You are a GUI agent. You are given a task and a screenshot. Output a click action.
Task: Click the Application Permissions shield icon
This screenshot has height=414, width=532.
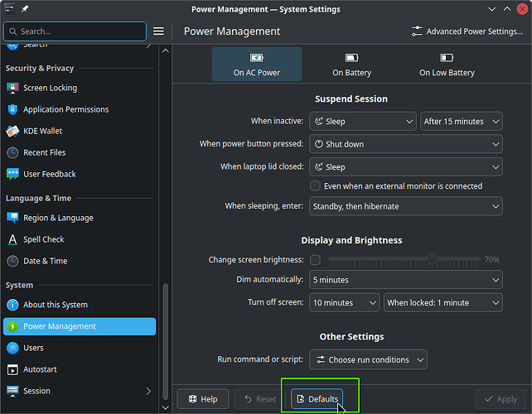coord(12,109)
